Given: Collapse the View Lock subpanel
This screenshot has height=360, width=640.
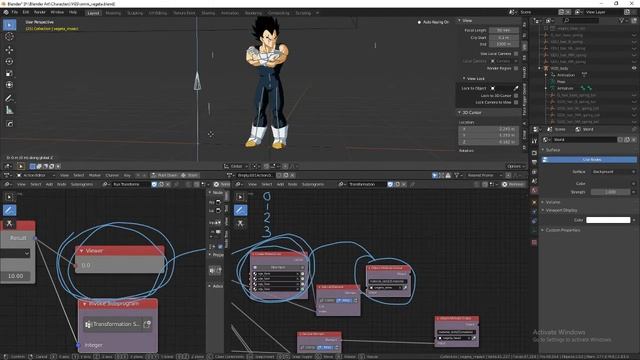Looking at the screenshot, I should coord(464,78).
